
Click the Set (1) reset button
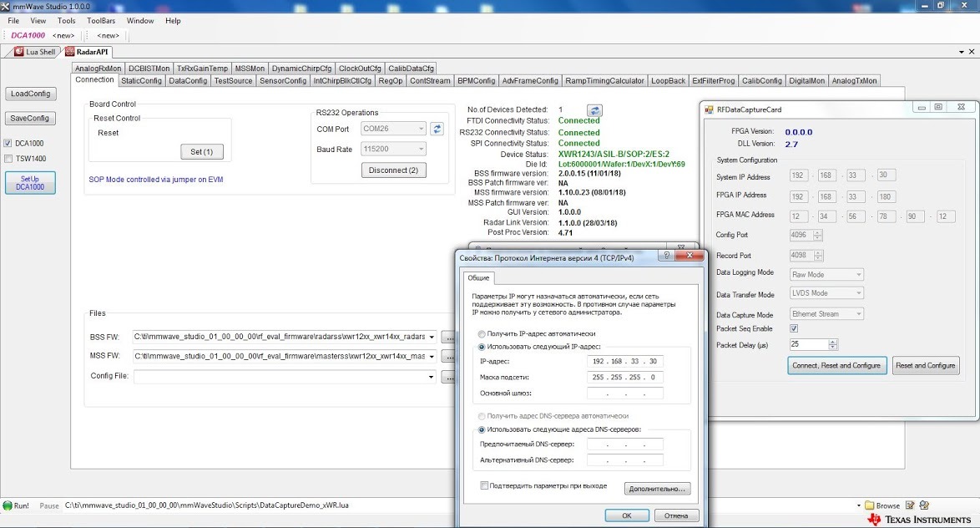pyautogui.click(x=202, y=152)
